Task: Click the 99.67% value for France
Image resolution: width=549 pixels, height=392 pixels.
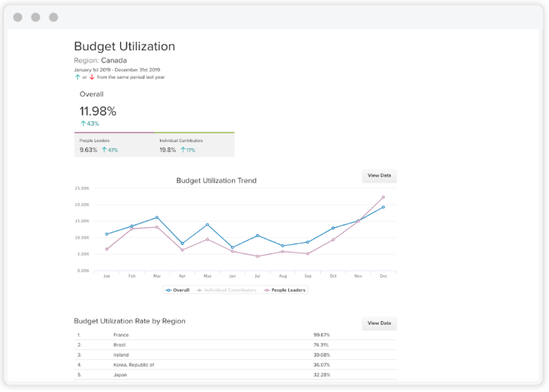Action: (x=322, y=335)
